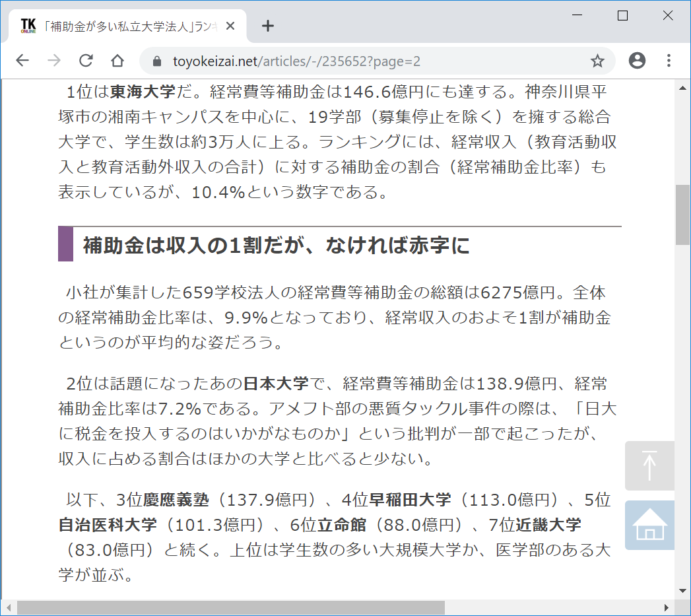Click the figure 146.6億円
The height and width of the screenshot is (616, 691).
click(x=383, y=92)
